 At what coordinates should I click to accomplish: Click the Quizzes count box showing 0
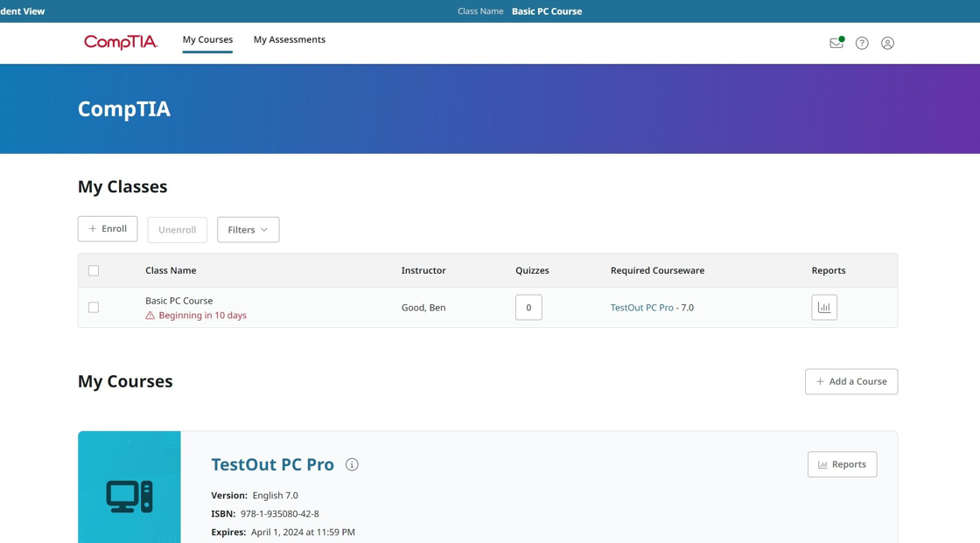point(528,307)
